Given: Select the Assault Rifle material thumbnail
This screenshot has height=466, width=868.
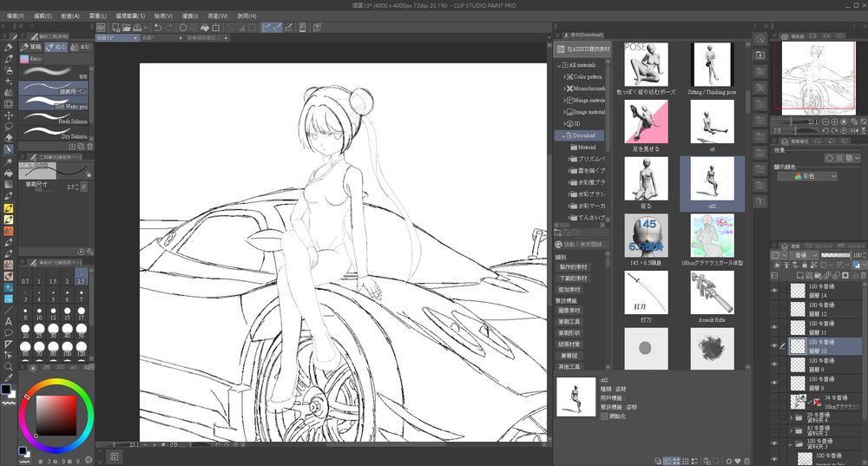Looking at the screenshot, I should [712, 293].
